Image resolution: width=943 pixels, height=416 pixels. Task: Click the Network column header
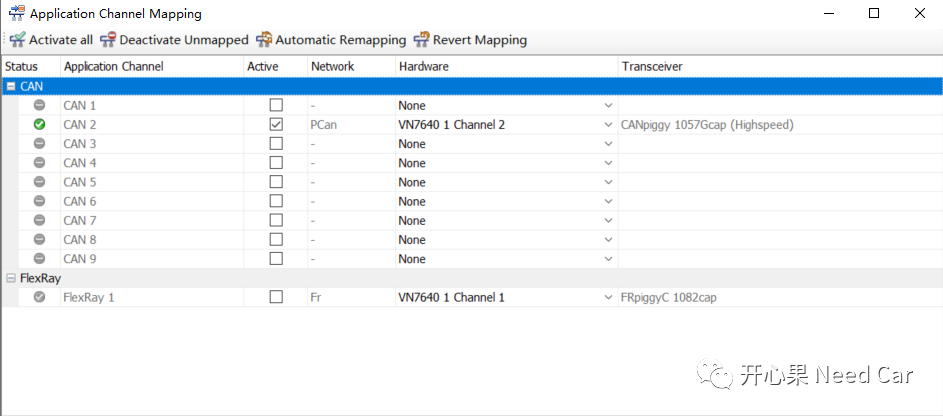pos(351,67)
